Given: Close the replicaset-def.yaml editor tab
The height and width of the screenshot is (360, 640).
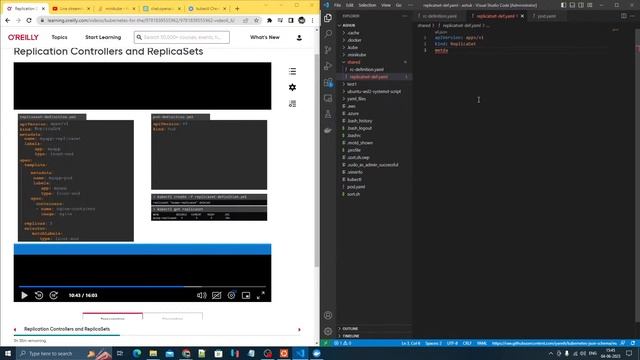Looking at the screenshot, I should tap(522, 16).
